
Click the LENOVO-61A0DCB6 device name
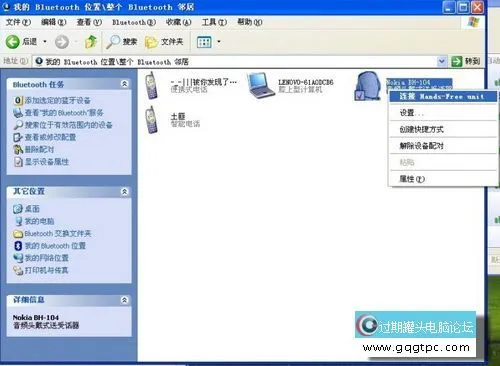306,82
